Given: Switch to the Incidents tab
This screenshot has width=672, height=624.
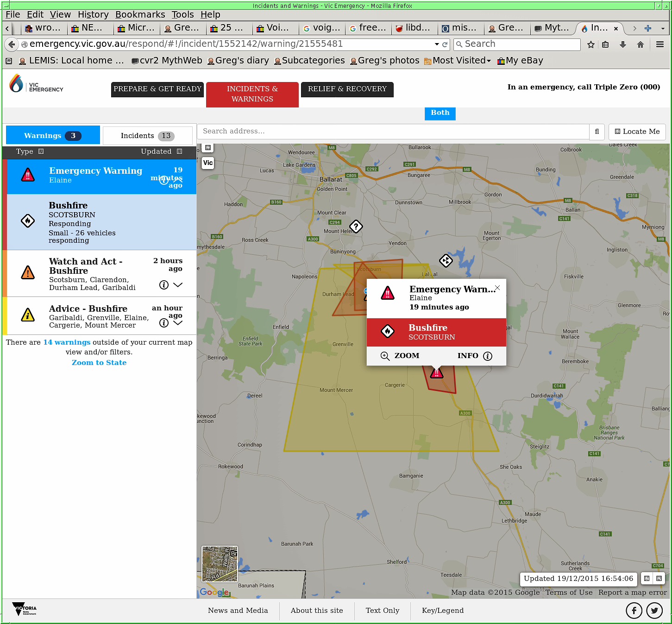Looking at the screenshot, I should point(147,136).
